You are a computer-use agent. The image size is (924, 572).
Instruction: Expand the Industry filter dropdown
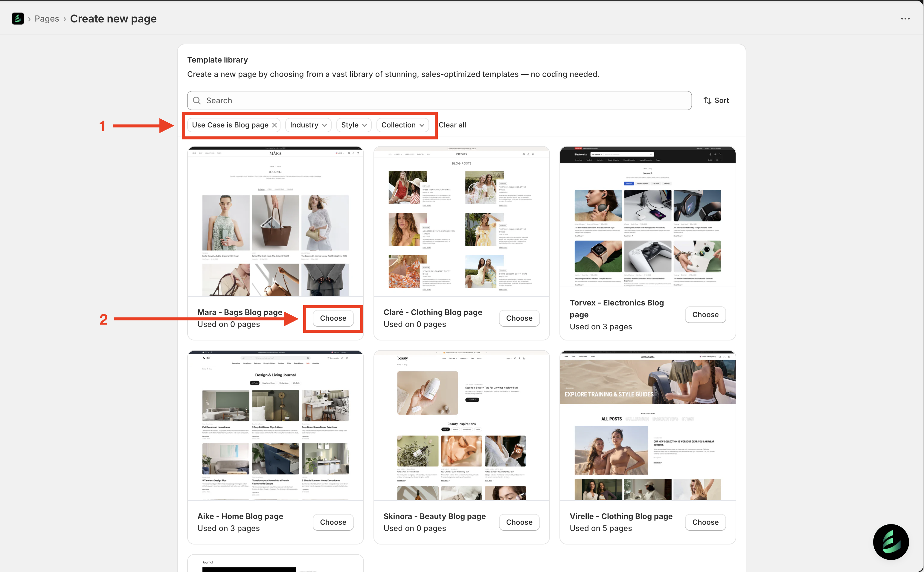[x=308, y=125]
